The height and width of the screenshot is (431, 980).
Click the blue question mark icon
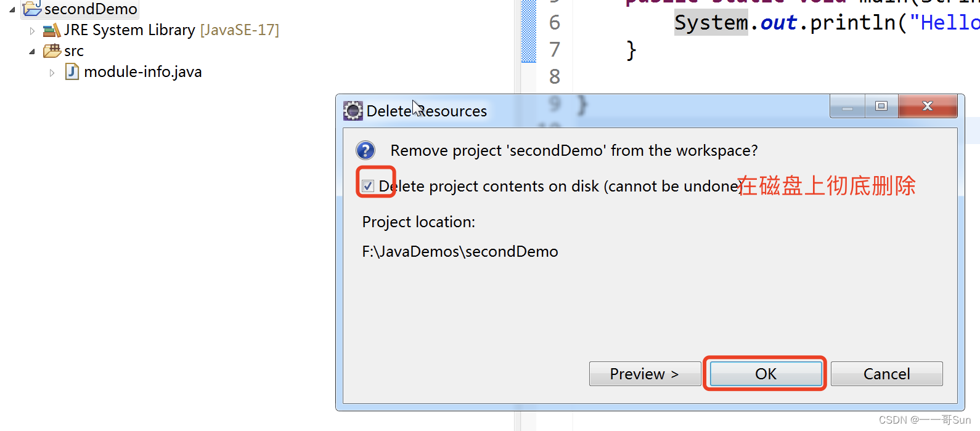click(365, 150)
